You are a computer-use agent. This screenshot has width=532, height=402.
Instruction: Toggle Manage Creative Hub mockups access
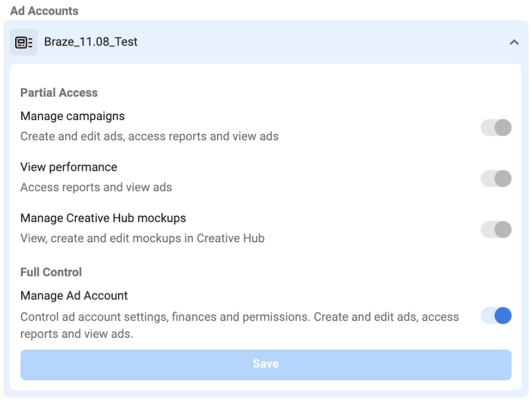(496, 229)
